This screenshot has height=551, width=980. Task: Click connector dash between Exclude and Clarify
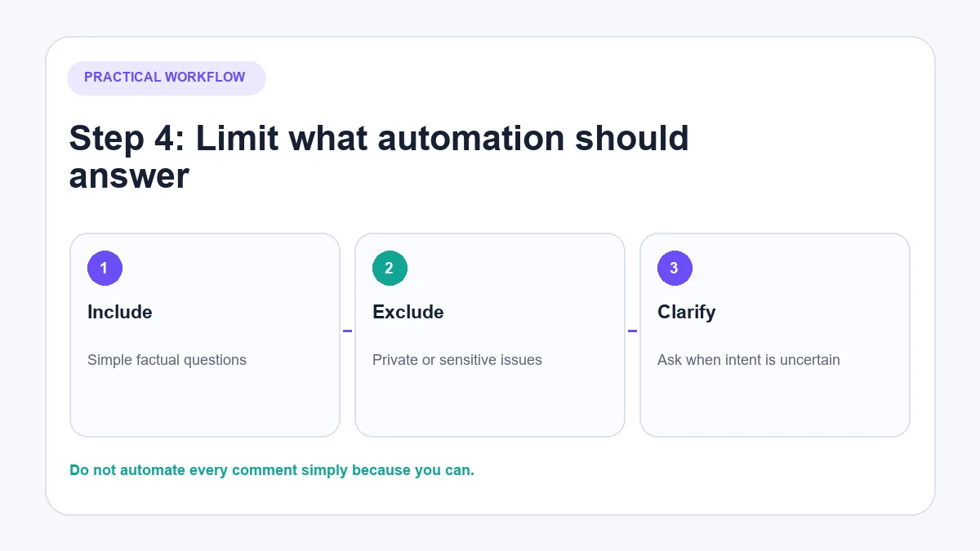pyautogui.click(x=632, y=331)
